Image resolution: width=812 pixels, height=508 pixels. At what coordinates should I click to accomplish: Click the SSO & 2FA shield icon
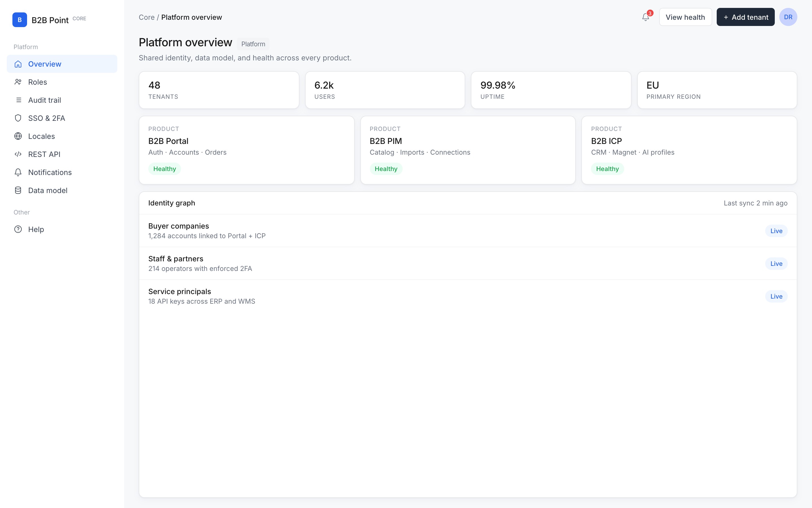pyautogui.click(x=18, y=118)
